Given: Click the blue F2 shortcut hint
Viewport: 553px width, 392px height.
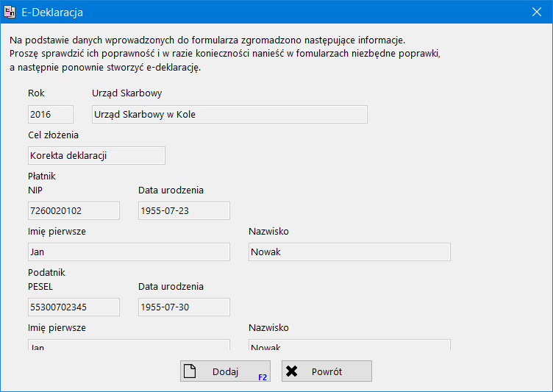Looking at the screenshot, I should click(262, 377).
